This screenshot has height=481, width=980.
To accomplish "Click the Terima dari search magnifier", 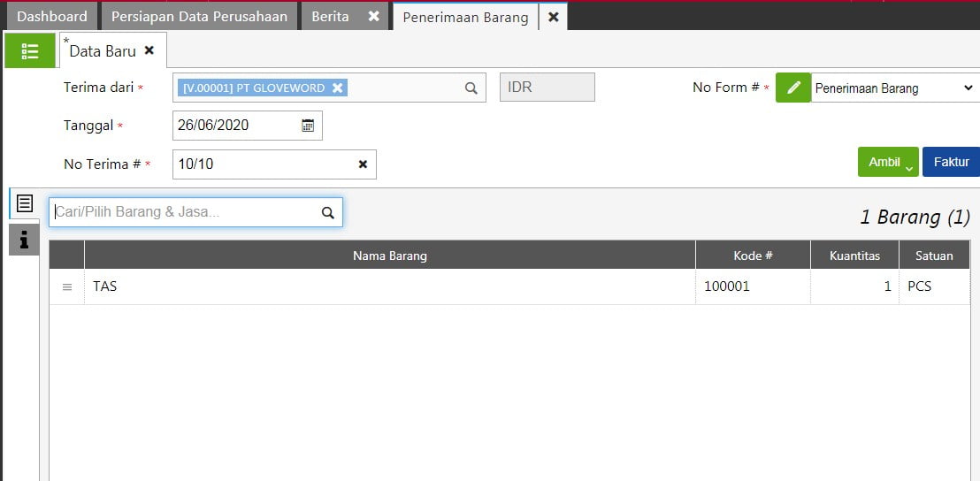I will tap(471, 88).
